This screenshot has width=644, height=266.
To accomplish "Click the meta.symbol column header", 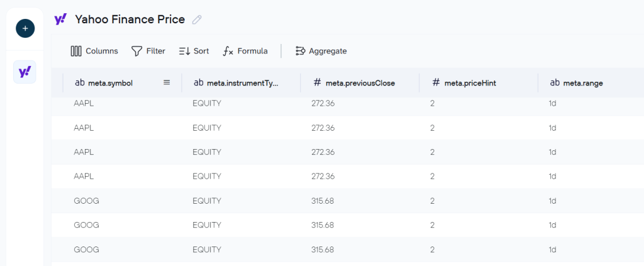I will (123, 82).
